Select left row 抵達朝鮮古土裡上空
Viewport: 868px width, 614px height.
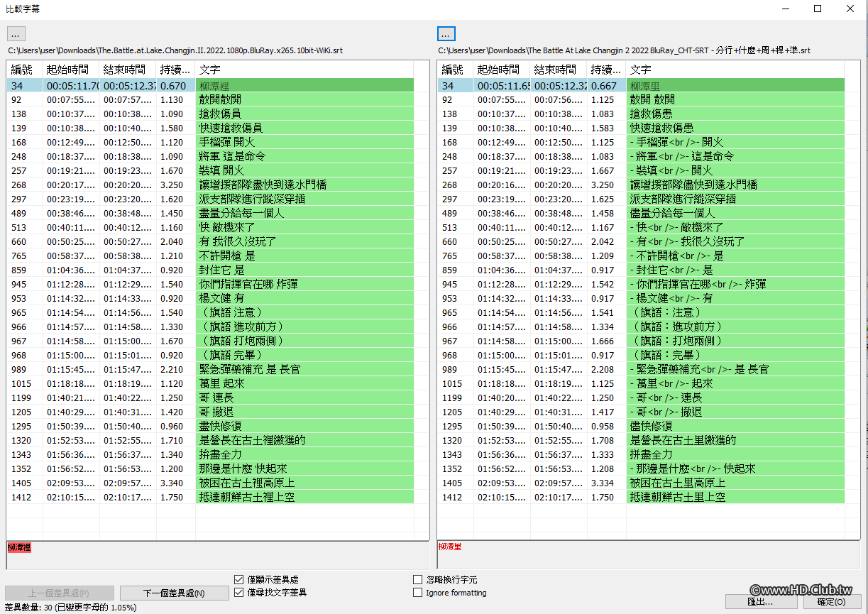[210, 497]
